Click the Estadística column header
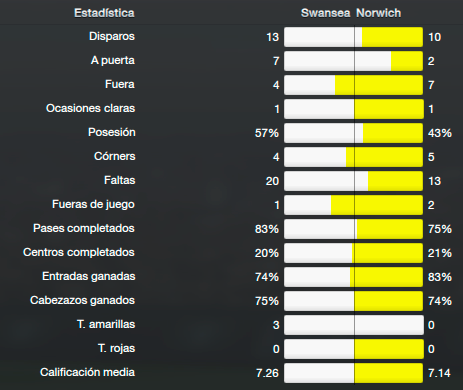 104,13
